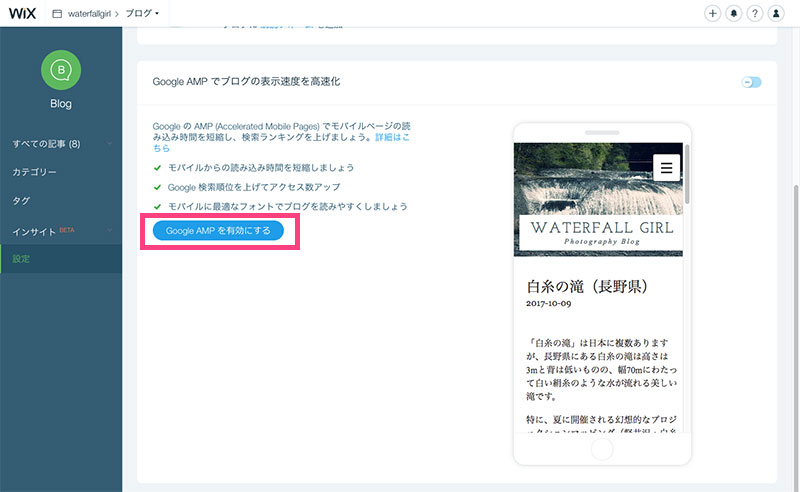Image resolution: width=800 pixels, height=492 pixels.
Task: Open カテゴリー in the sidebar
Action: [x=34, y=172]
